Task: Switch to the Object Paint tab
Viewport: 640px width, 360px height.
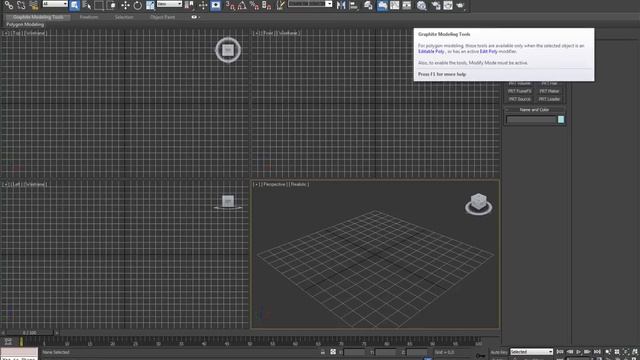Action: pos(162,17)
